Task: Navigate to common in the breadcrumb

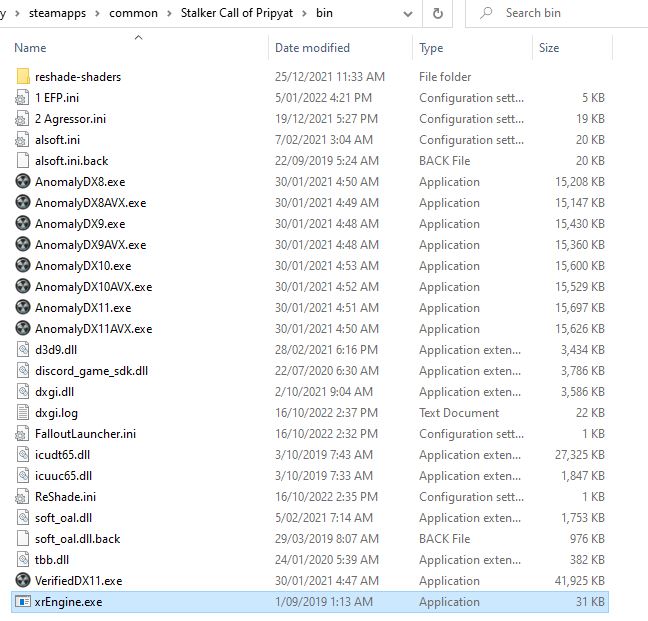Action: click(133, 13)
